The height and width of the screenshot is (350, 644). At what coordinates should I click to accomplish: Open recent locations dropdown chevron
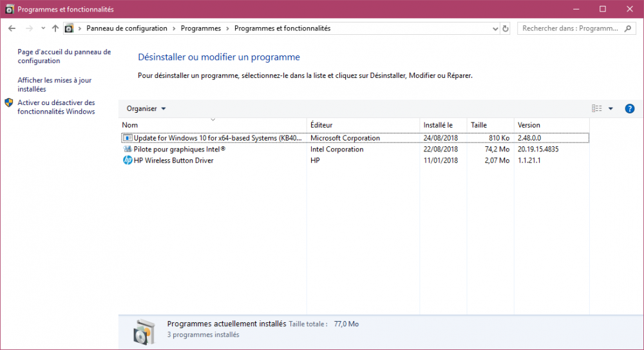pyautogui.click(x=43, y=28)
